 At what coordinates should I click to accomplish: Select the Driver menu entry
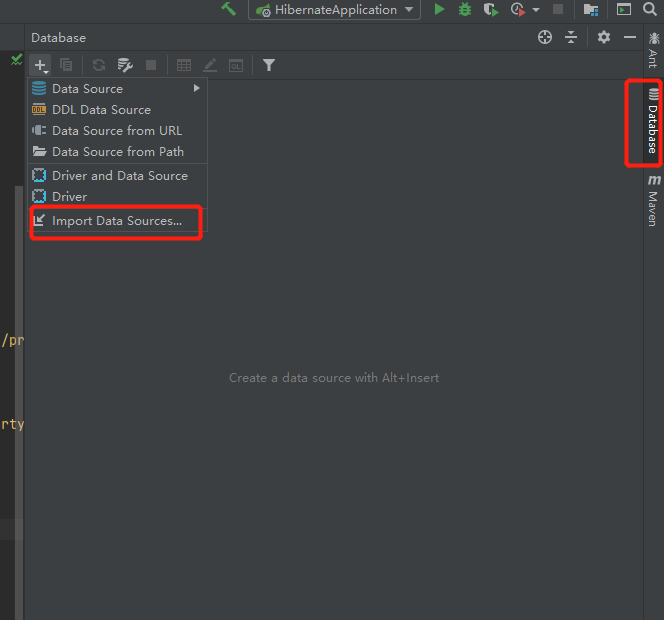click(x=69, y=197)
